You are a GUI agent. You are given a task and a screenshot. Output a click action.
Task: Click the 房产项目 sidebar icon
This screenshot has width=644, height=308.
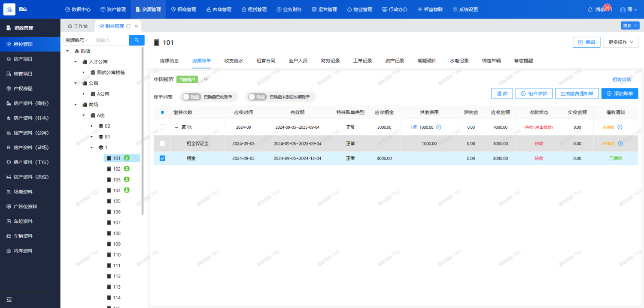tap(9, 59)
